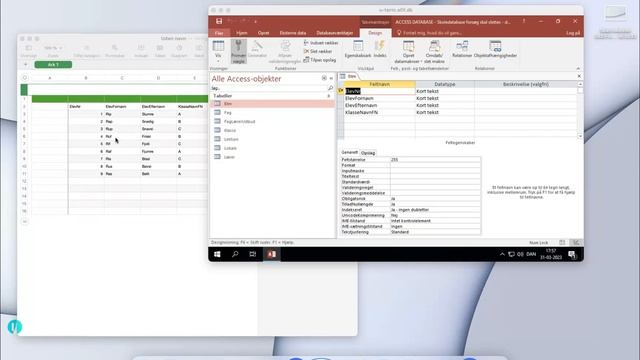
Task: Click the taskbar search magnifier
Action: (x=235, y=254)
